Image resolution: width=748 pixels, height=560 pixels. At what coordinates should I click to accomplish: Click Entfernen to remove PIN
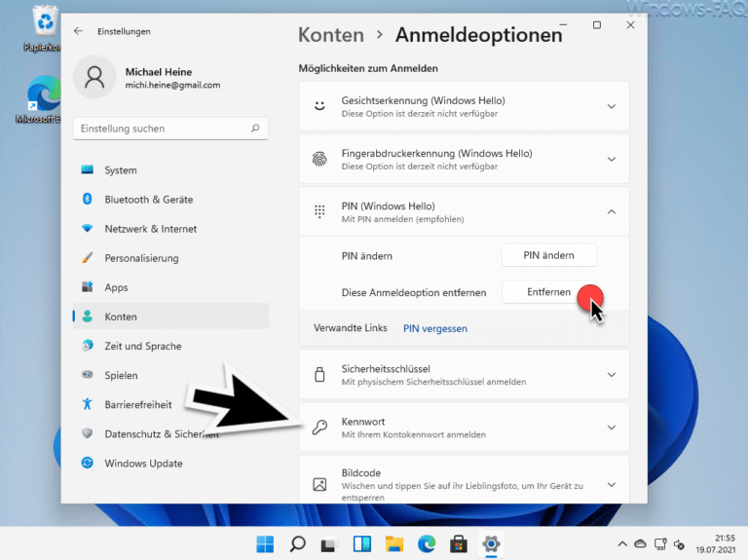coord(548,292)
